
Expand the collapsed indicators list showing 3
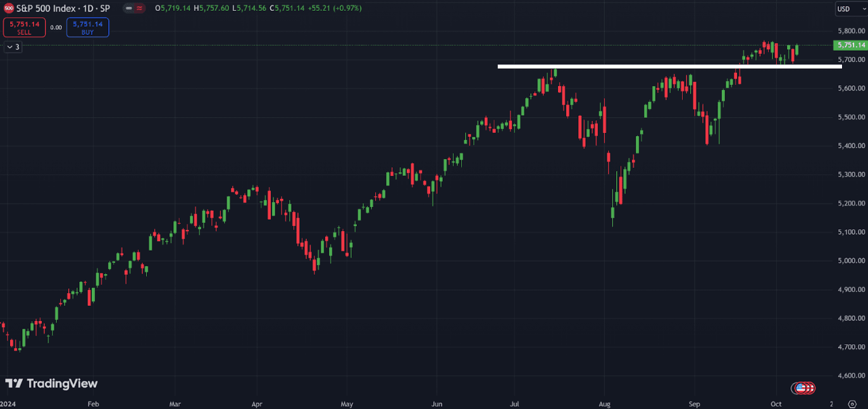13,47
